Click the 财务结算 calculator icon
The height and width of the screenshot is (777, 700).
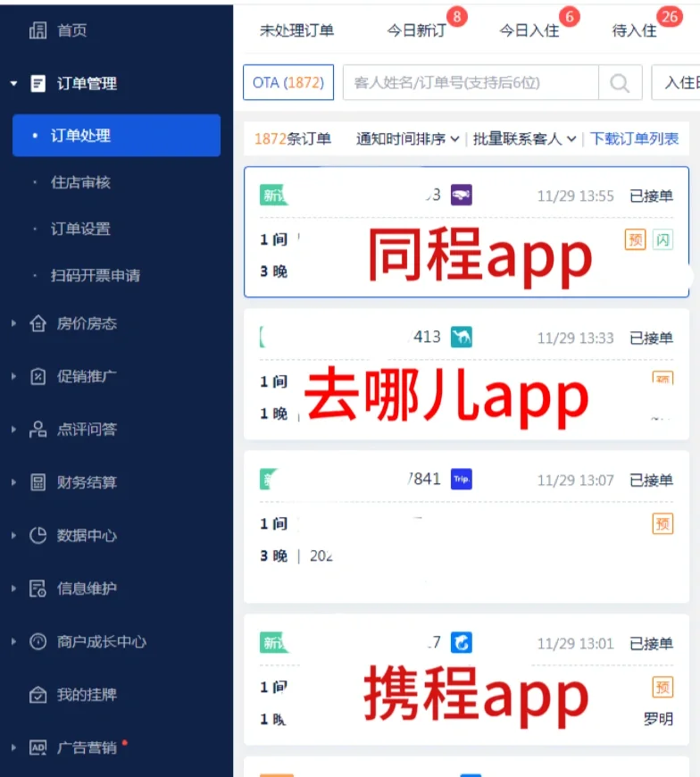37,482
